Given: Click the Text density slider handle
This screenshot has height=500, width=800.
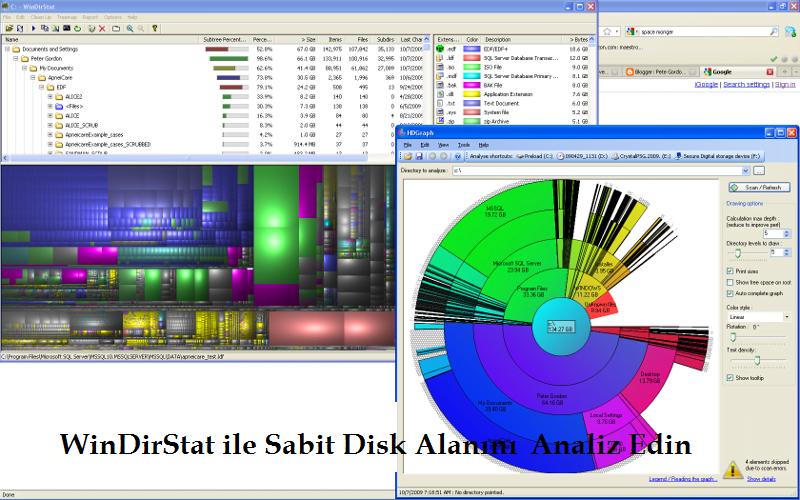Looking at the screenshot, I should pos(757,361).
